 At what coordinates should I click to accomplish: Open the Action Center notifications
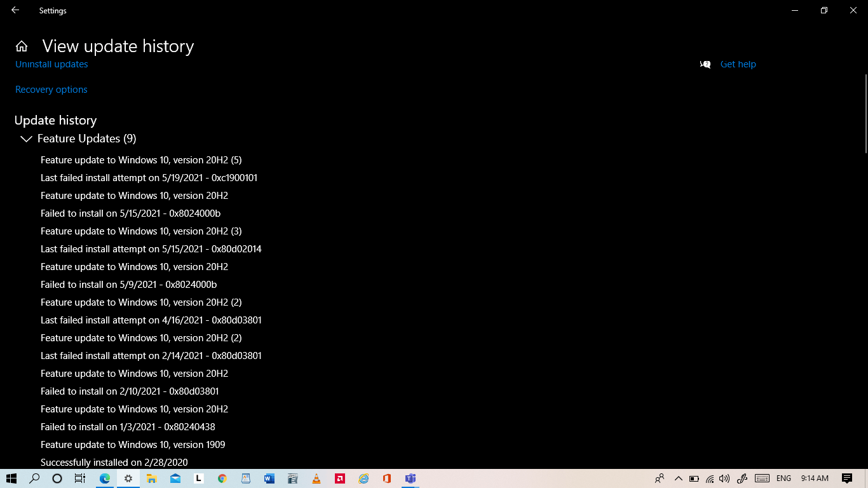click(x=846, y=478)
